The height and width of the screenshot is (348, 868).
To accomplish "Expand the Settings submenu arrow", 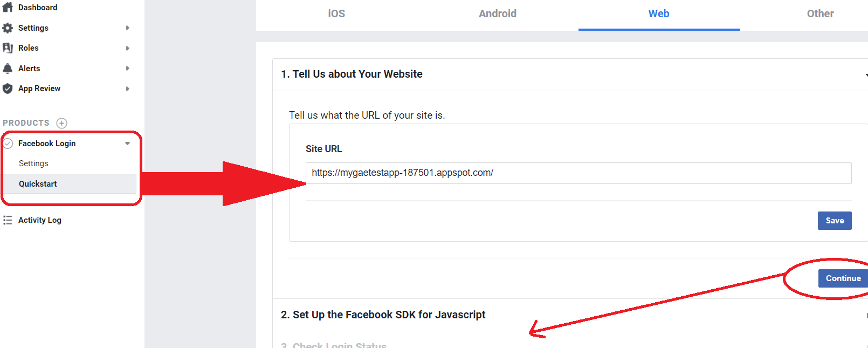I will pyautogui.click(x=128, y=28).
